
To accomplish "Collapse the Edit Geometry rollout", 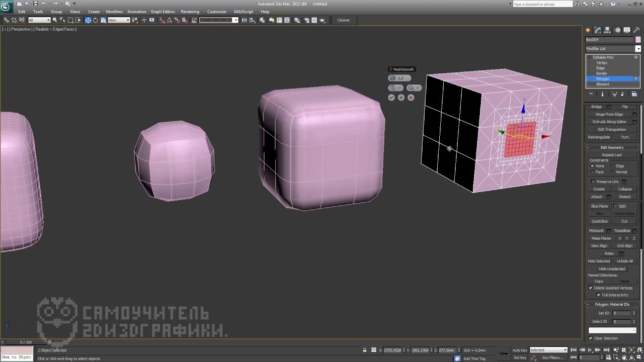I will pos(612,147).
